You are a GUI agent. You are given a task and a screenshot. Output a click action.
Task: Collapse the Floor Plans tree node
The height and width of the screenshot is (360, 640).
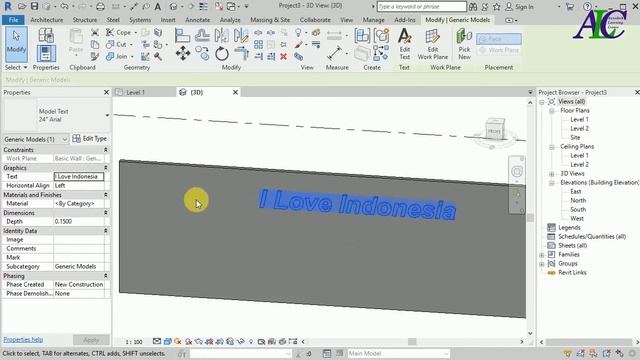pyautogui.click(x=551, y=111)
